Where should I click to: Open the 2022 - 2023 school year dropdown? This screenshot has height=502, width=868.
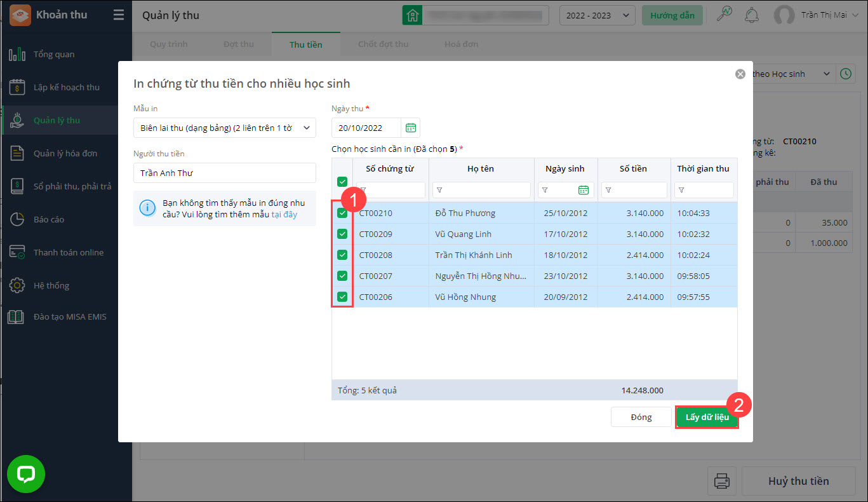598,15
